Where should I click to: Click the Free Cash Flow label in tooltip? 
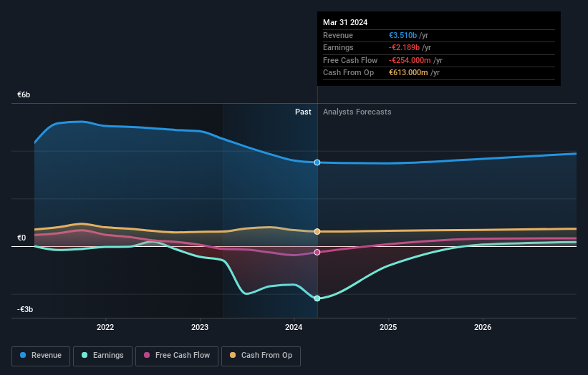click(350, 60)
